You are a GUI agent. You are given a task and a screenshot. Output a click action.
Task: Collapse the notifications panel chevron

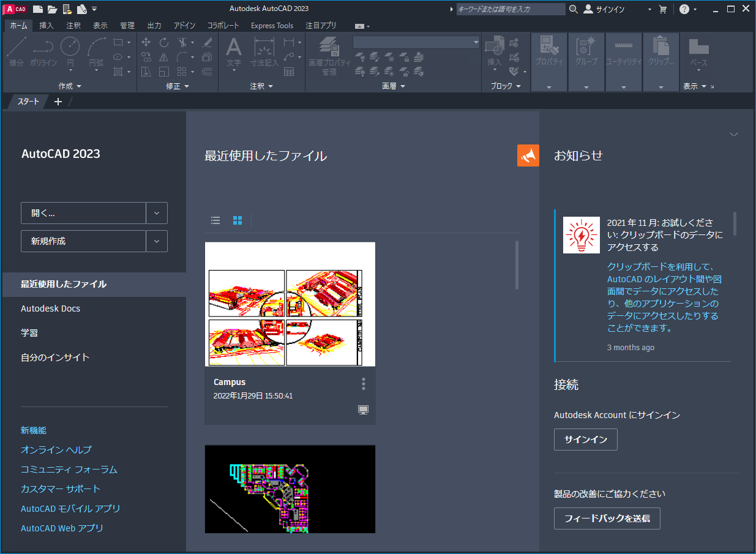734,134
